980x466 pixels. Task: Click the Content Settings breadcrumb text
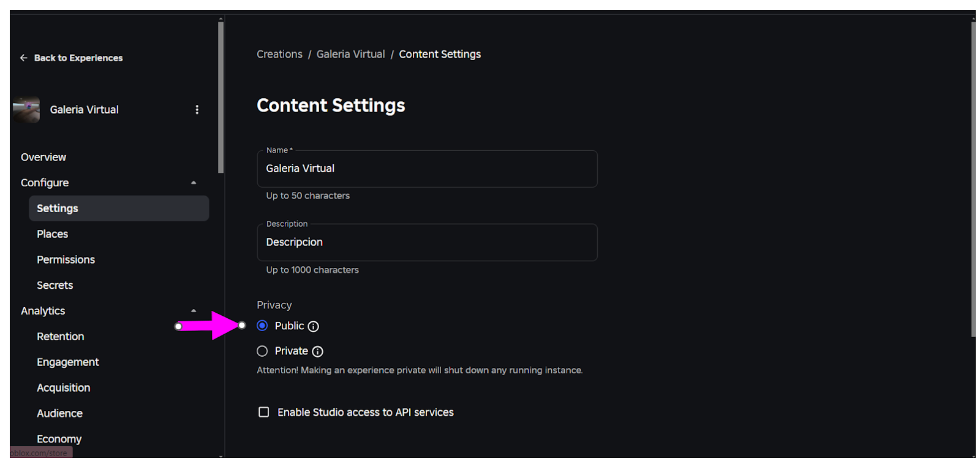point(440,54)
